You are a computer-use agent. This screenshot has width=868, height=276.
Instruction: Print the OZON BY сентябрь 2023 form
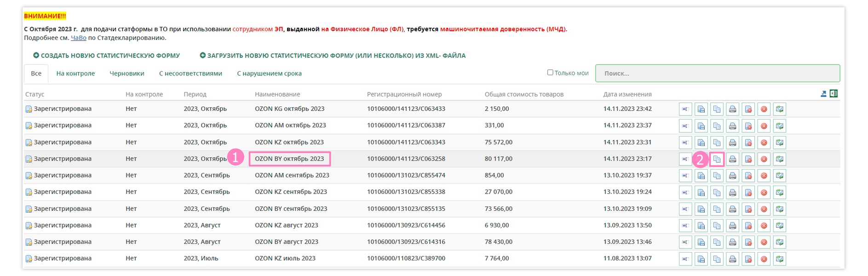tap(732, 209)
